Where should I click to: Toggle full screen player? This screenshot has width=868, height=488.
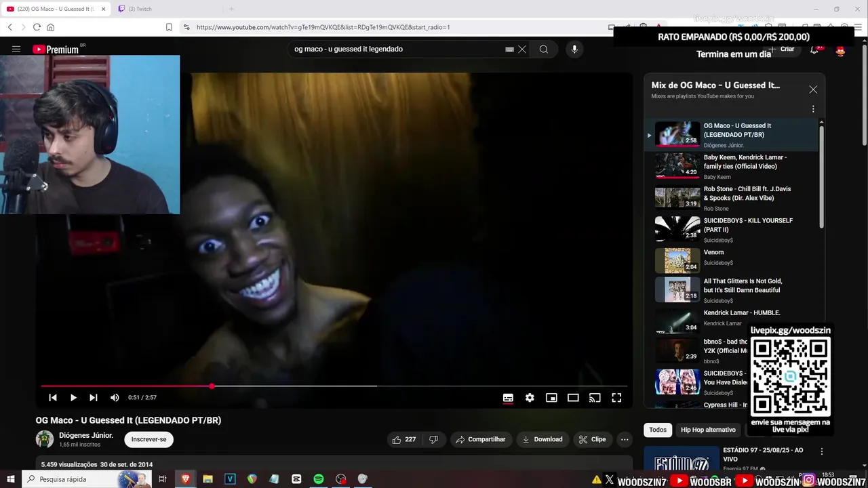click(616, 398)
